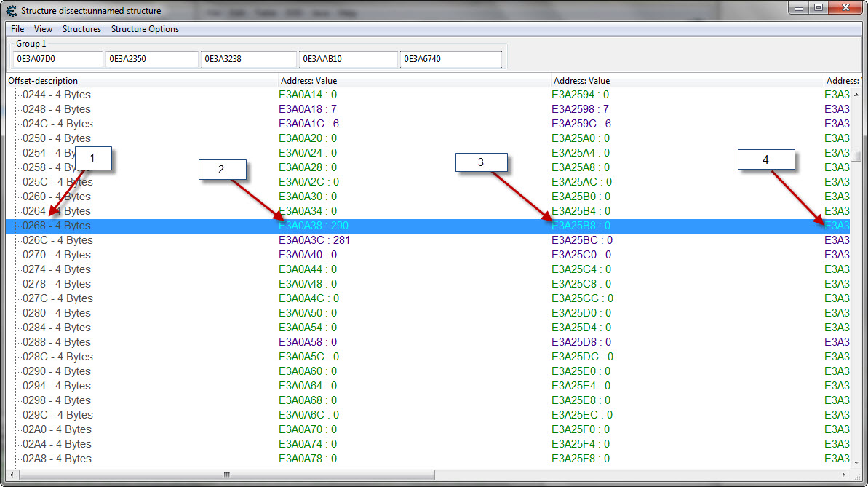Open the View menu
The width and height of the screenshot is (868, 487).
[x=43, y=29]
